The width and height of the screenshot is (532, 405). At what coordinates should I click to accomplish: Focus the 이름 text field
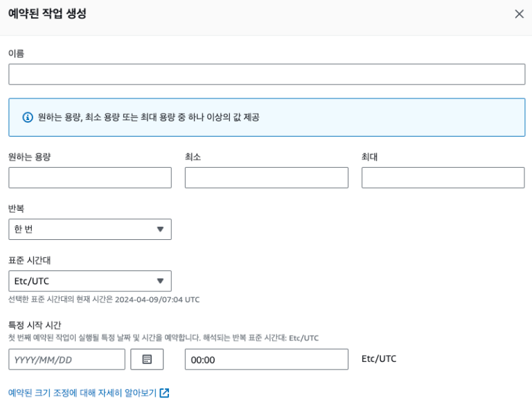[x=267, y=74]
